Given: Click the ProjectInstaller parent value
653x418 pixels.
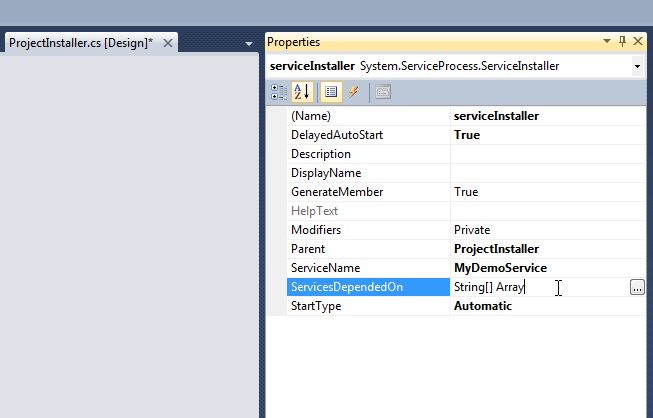Looking at the screenshot, I should (x=548, y=249).
